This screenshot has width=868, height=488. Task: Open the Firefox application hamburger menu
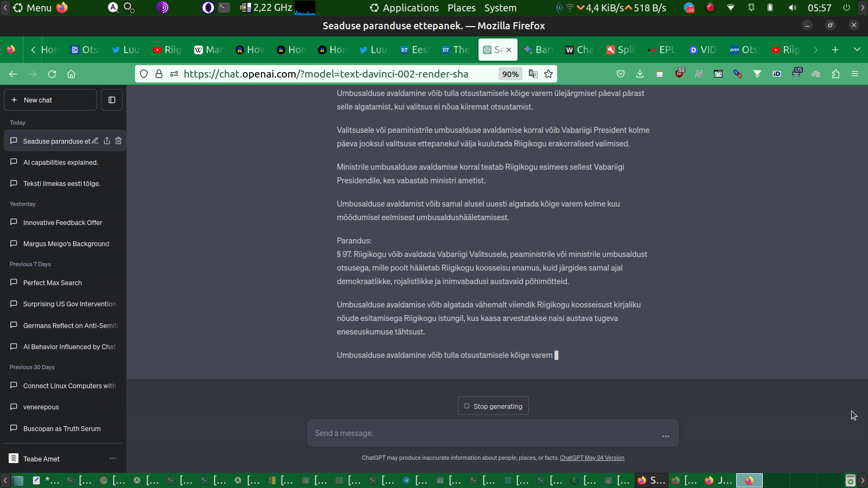(855, 74)
